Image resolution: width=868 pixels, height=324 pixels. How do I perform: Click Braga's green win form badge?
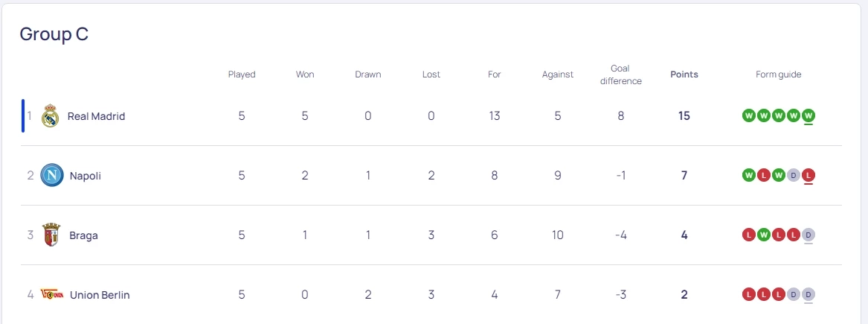point(764,235)
